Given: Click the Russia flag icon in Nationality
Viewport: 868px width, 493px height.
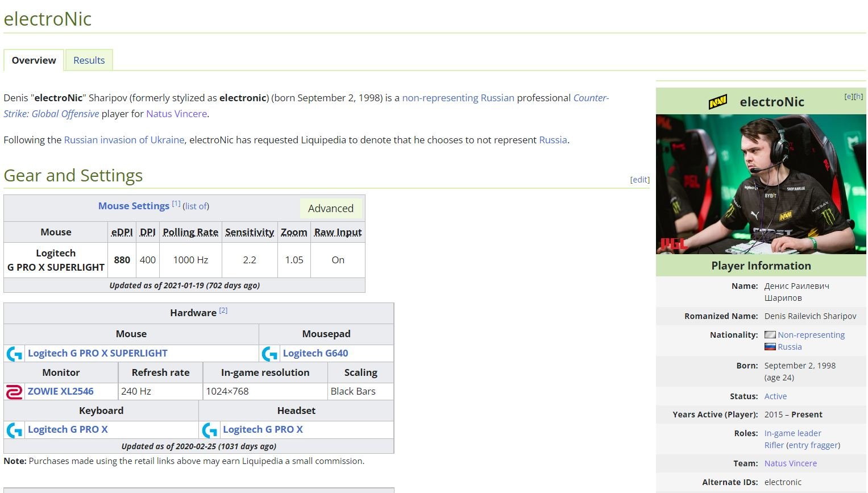Looking at the screenshot, I should [x=770, y=347].
